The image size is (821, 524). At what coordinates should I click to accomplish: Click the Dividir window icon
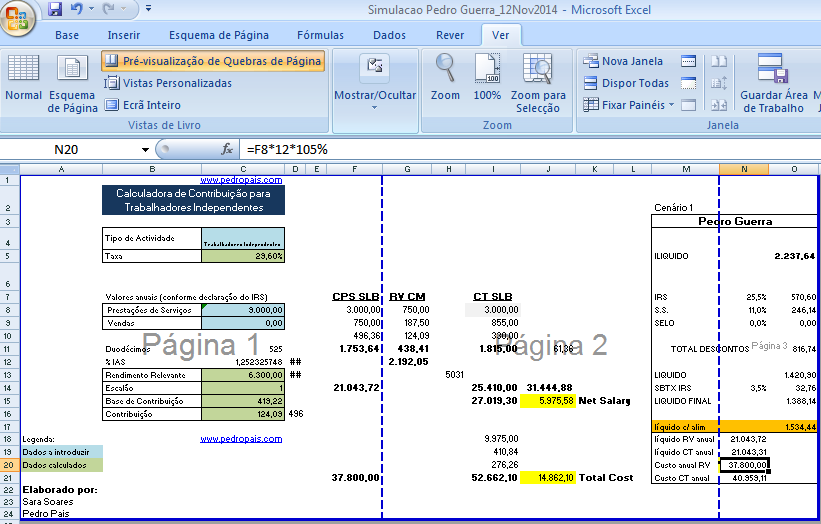click(689, 61)
